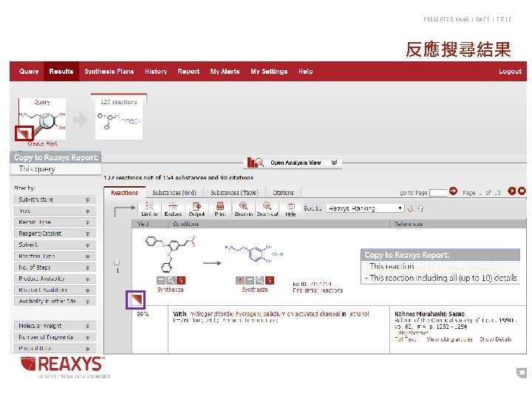Expand the Physical Data filter

click(55, 348)
